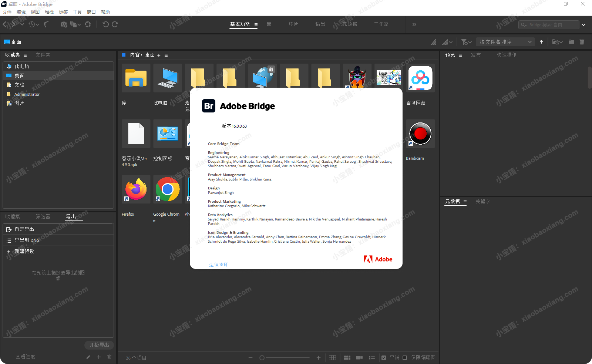
Task: Click the trash delete icon in path bar
Action: pyautogui.click(x=582, y=42)
